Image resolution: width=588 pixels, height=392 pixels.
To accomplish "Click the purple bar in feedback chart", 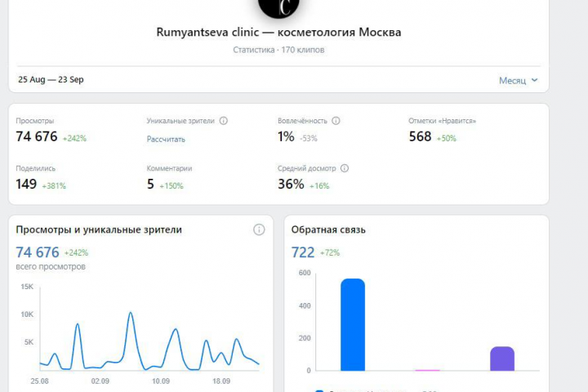I will [x=502, y=359].
